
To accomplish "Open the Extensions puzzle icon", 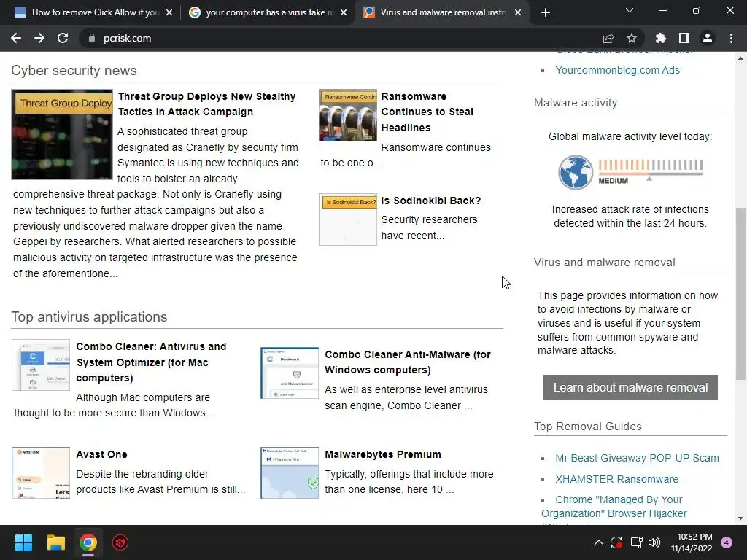I will [661, 38].
